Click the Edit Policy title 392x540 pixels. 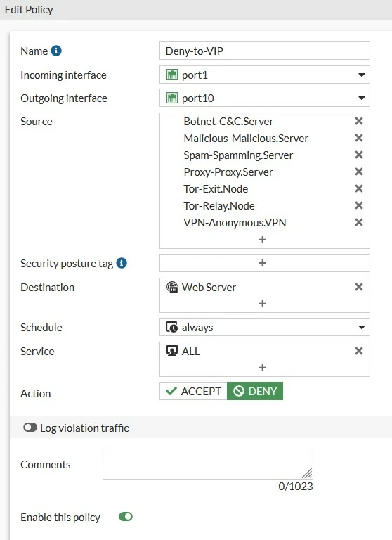click(x=29, y=10)
